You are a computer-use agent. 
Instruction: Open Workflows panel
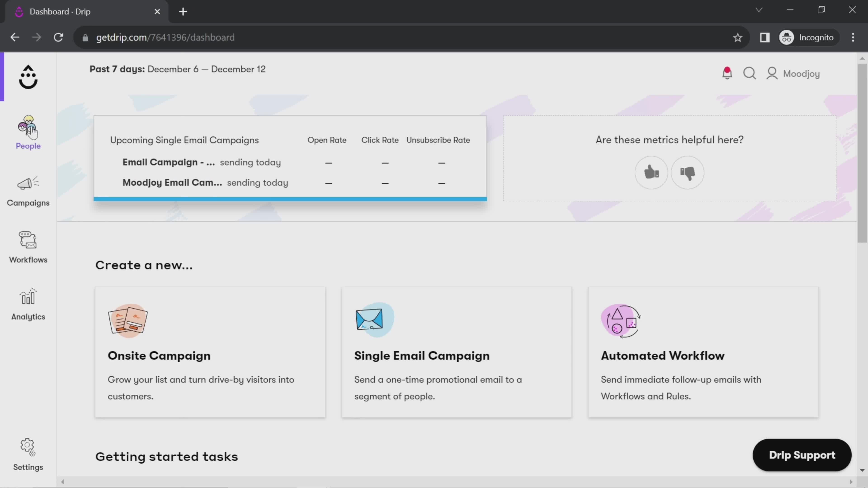click(x=28, y=246)
